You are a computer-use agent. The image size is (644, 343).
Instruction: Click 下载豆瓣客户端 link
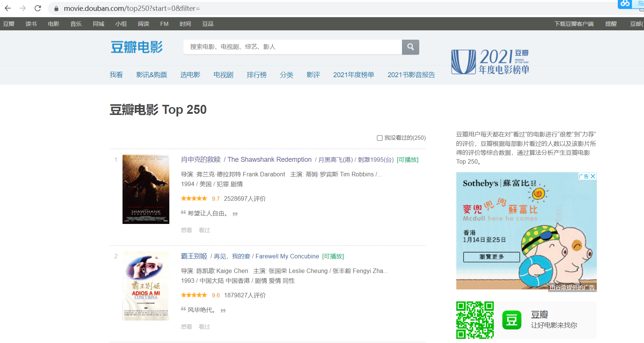tap(574, 24)
